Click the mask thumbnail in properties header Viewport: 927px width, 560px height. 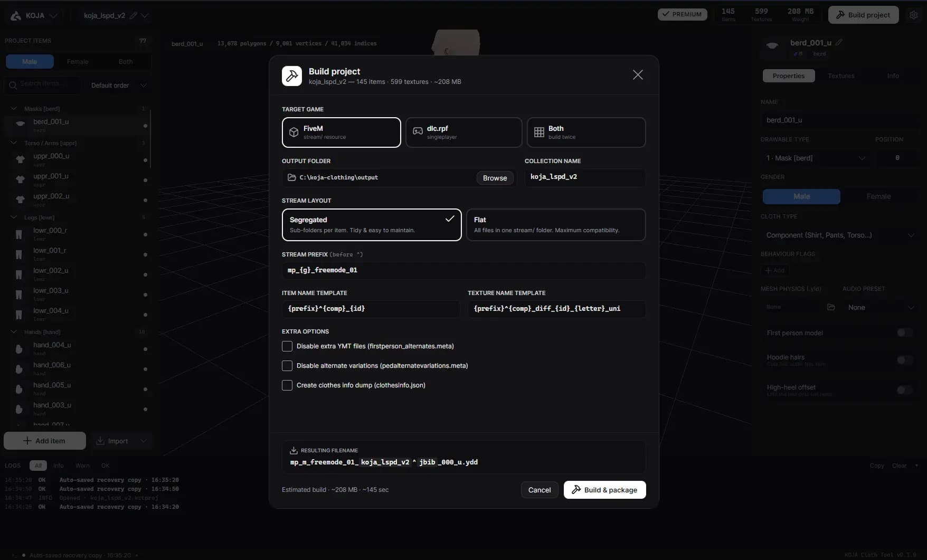[x=772, y=46]
